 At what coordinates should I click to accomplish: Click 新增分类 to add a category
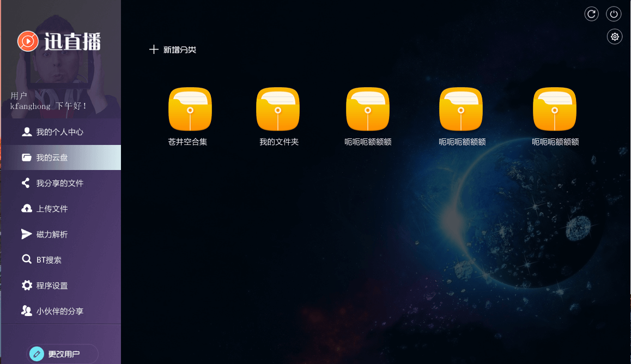pyautogui.click(x=173, y=49)
